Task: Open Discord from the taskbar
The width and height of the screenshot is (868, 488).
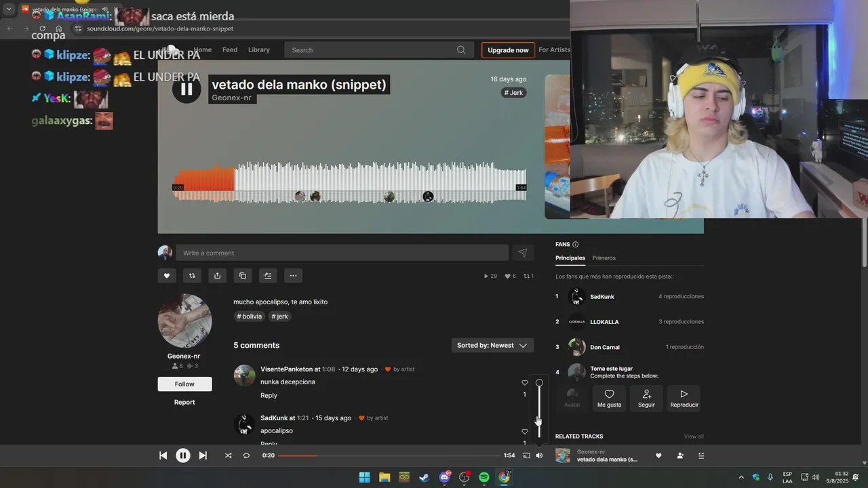Action: click(444, 477)
